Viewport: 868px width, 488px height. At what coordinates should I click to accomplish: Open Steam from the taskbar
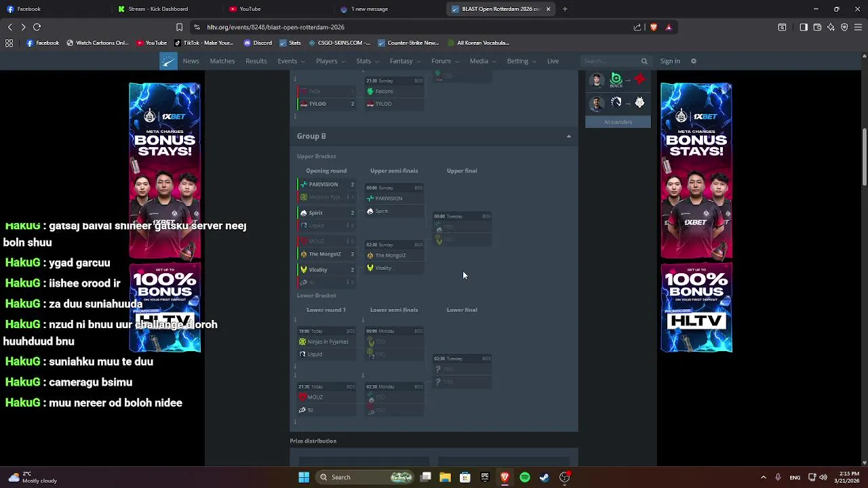545,477
